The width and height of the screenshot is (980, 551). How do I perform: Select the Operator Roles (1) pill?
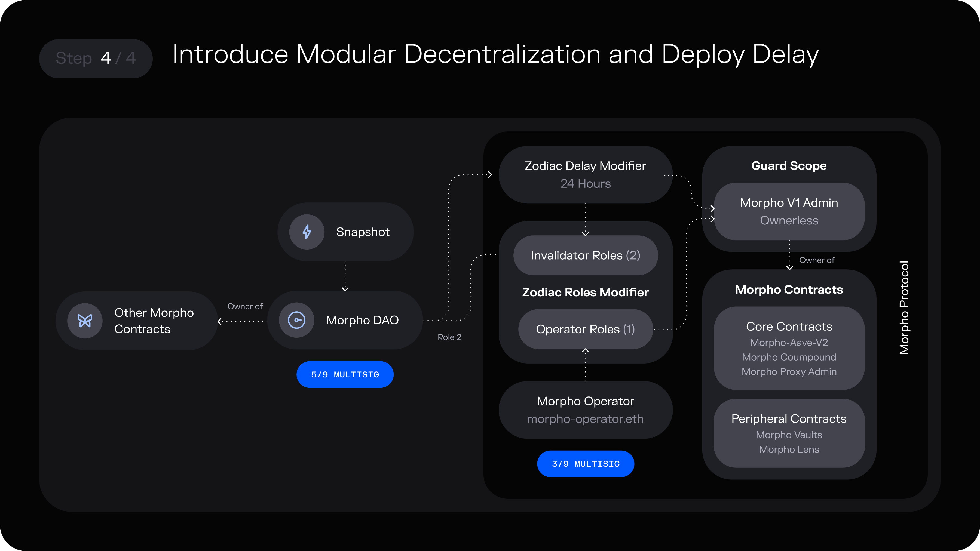(x=586, y=329)
